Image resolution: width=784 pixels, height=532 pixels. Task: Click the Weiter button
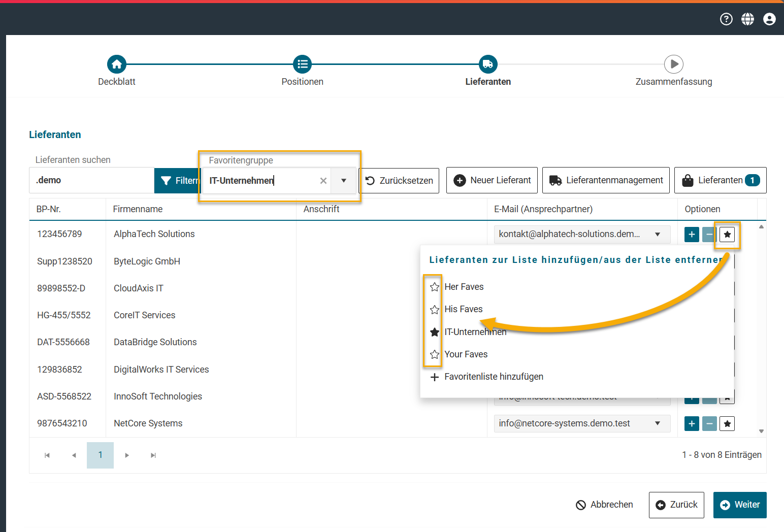coord(739,505)
